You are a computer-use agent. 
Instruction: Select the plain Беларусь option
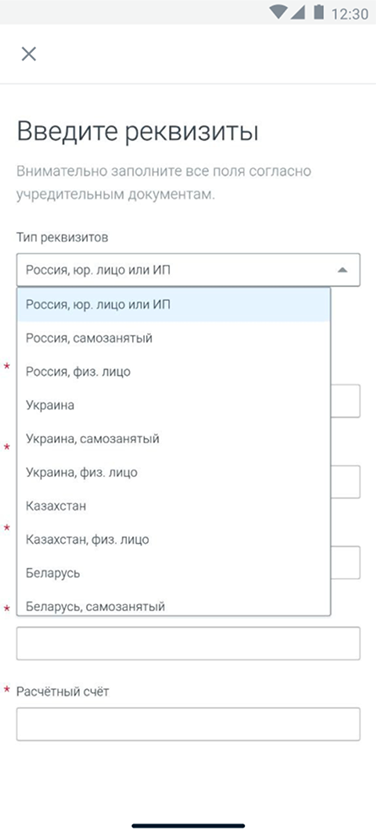tap(174, 574)
